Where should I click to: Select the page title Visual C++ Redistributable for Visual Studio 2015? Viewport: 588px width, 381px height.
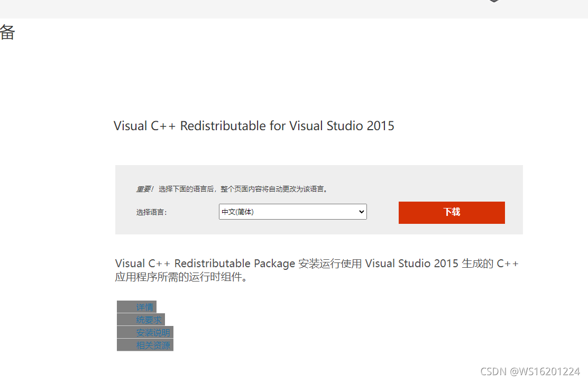click(x=254, y=126)
